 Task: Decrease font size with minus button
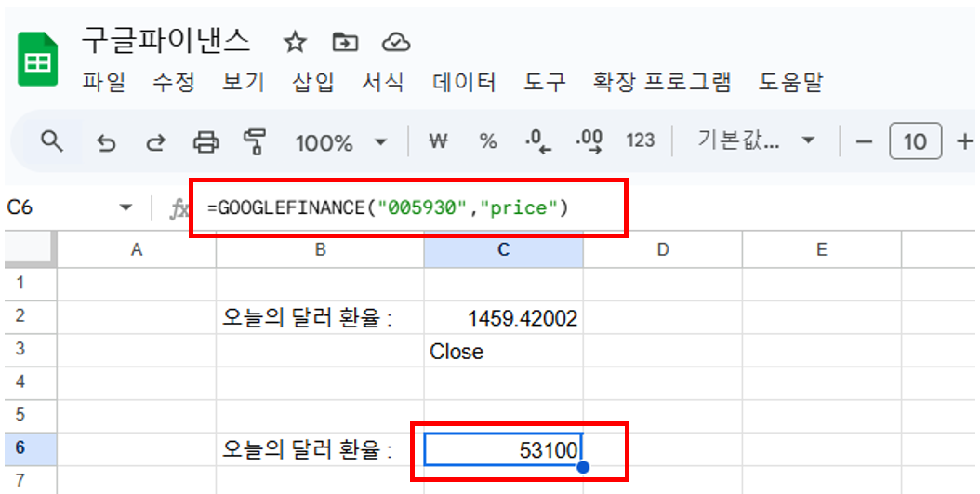(865, 142)
